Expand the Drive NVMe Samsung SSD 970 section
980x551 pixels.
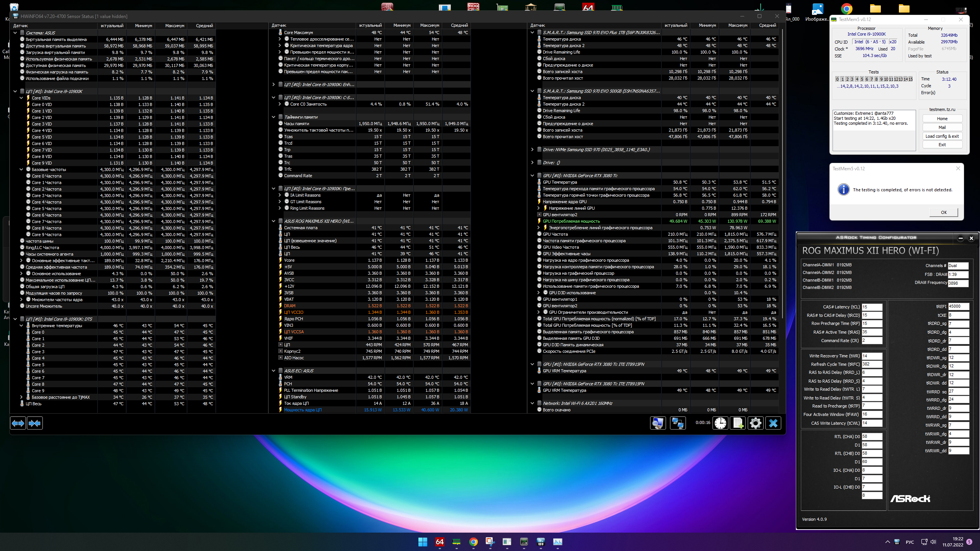532,150
